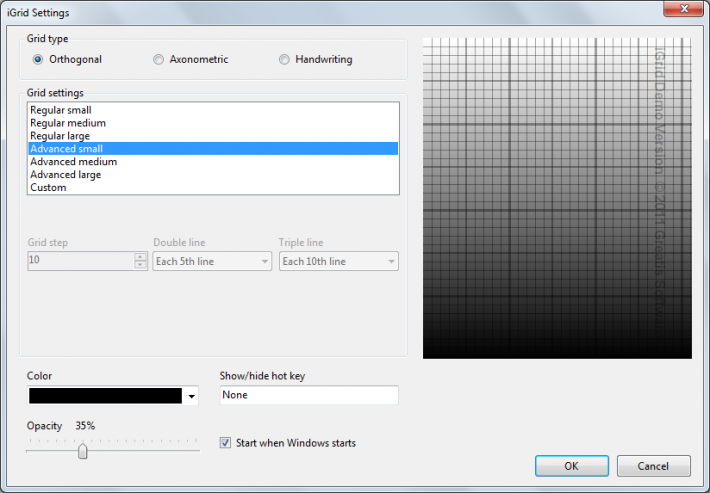Choose Advanced medium grid setting
710x493 pixels.
click(x=213, y=162)
